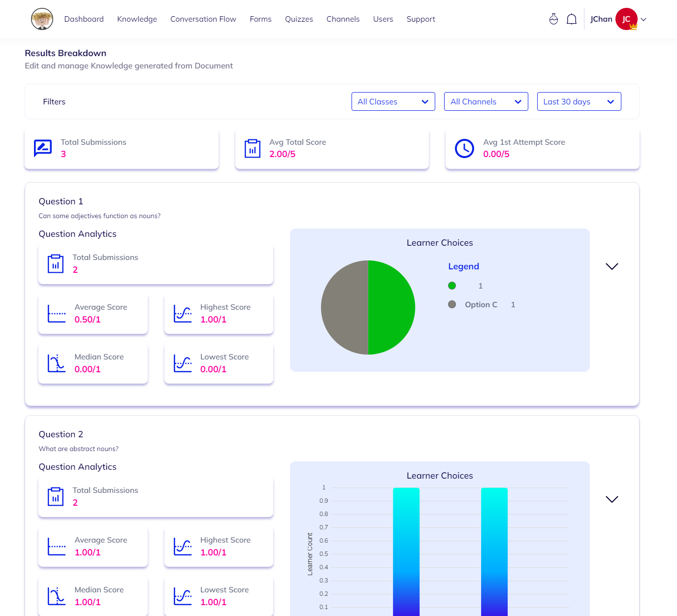Expand Question 2 details chevron
The height and width of the screenshot is (616, 677).
point(612,499)
